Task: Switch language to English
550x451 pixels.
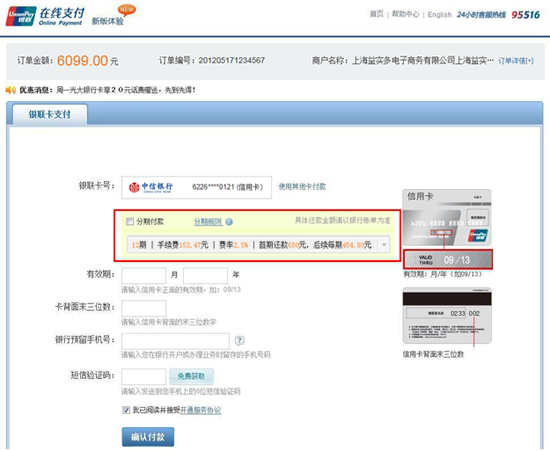Action: (x=440, y=14)
